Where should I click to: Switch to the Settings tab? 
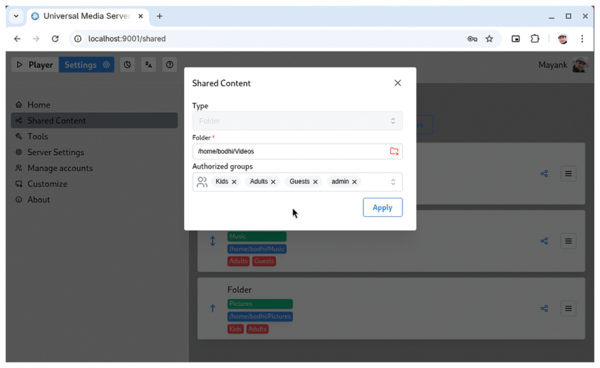86,65
